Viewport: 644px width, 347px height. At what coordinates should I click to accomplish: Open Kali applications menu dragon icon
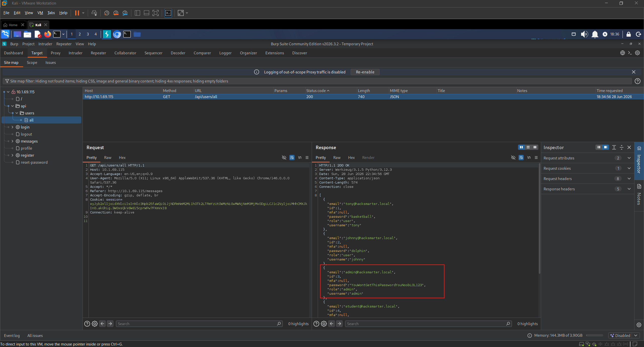click(x=5, y=34)
